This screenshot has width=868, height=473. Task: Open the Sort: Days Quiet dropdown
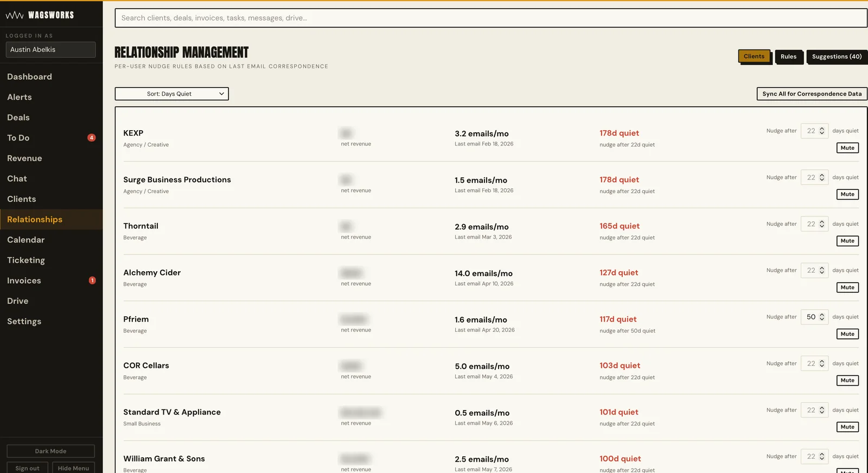tap(171, 94)
